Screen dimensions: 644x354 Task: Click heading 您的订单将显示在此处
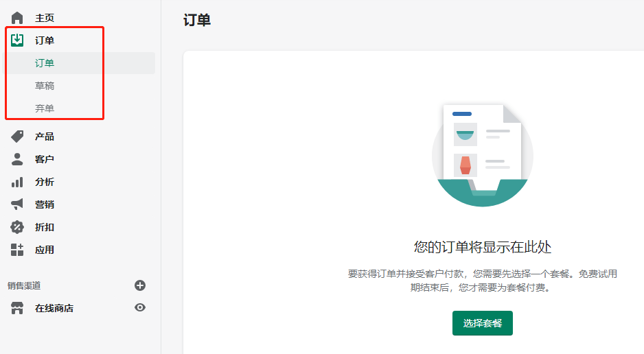pos(483,247)
